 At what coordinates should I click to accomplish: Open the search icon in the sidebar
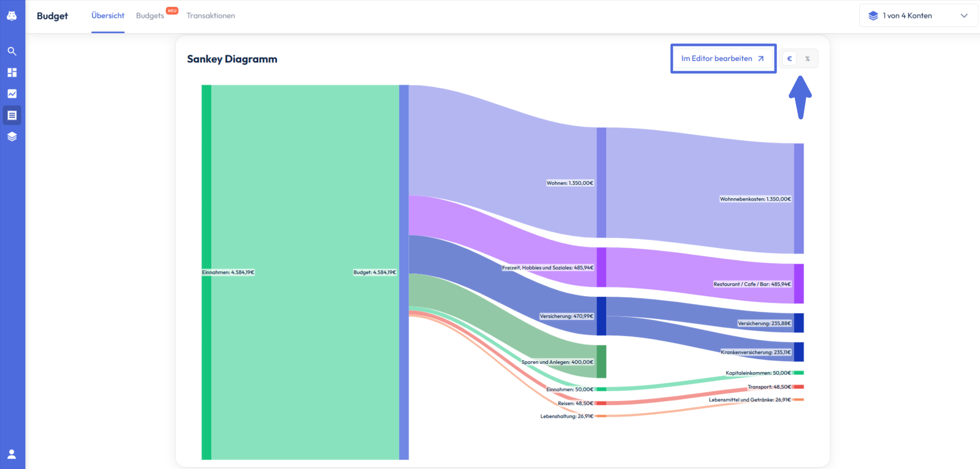[12, 51]
